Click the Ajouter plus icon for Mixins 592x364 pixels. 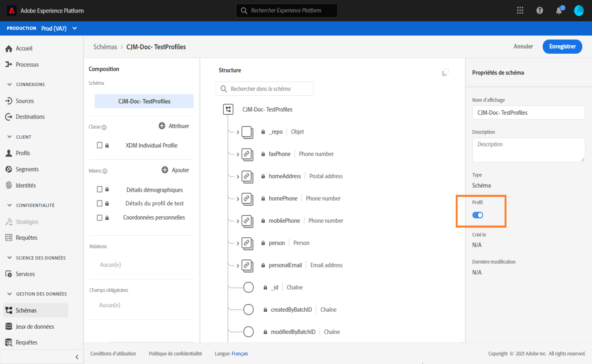[x=165, y=170]
